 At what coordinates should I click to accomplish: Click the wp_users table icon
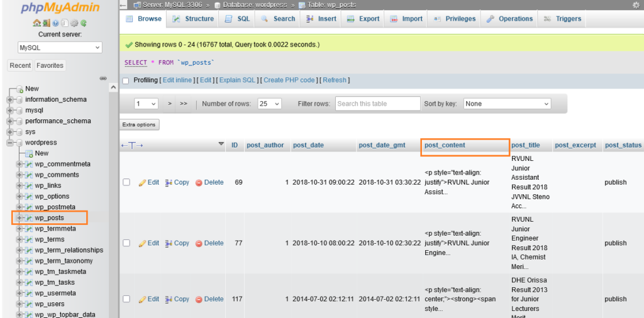click(x=29, y=304)
